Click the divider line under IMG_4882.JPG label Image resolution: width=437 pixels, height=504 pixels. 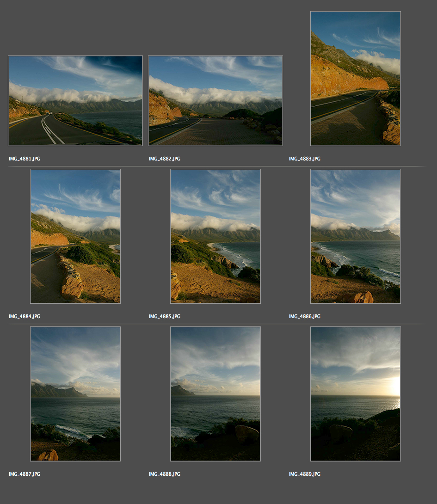tap(215, 166)
